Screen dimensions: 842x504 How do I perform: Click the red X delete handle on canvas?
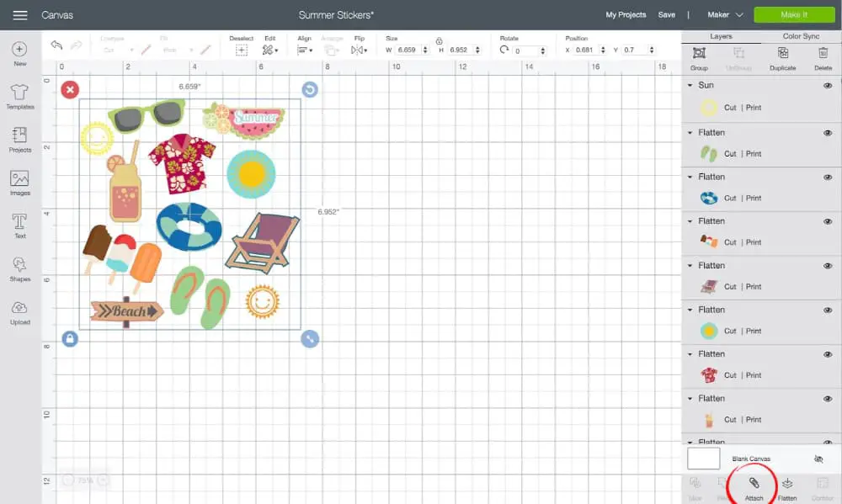coord(70,90)
